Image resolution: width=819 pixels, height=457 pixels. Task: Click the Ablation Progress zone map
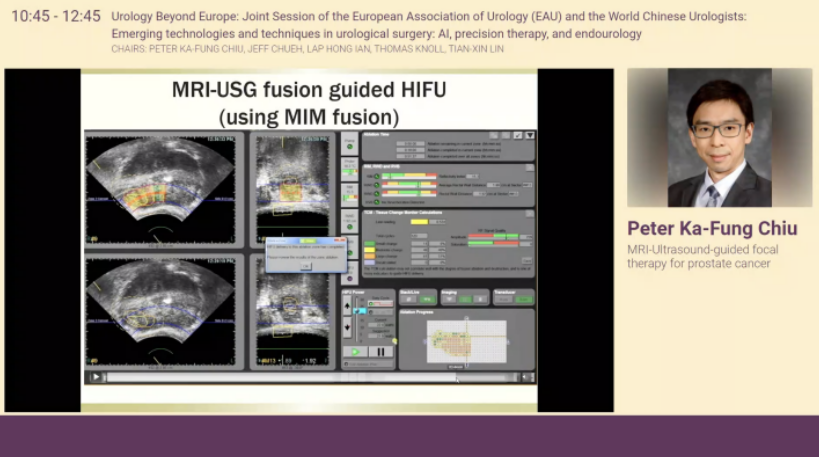(x=466, y=342)
